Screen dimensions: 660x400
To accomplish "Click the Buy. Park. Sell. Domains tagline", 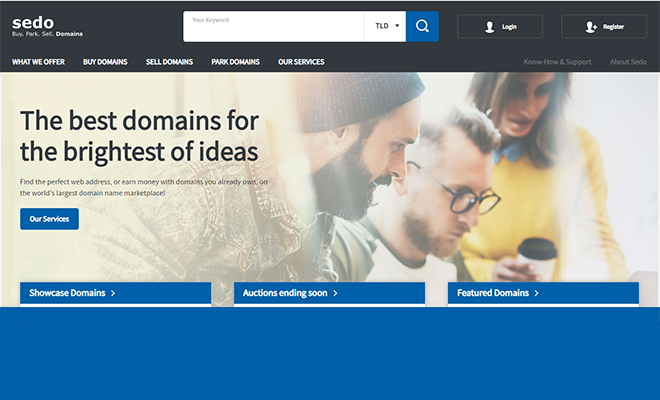I will coord(47,34).
